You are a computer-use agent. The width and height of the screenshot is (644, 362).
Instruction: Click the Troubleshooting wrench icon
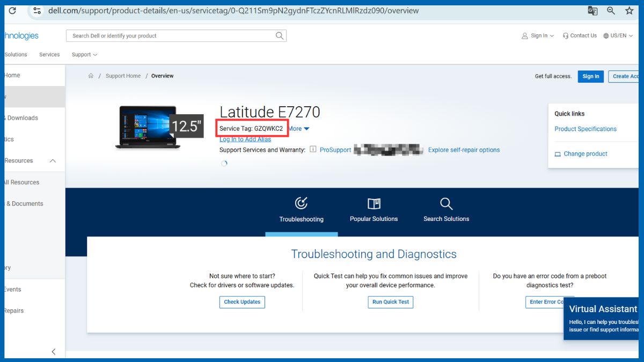(301, 203)
